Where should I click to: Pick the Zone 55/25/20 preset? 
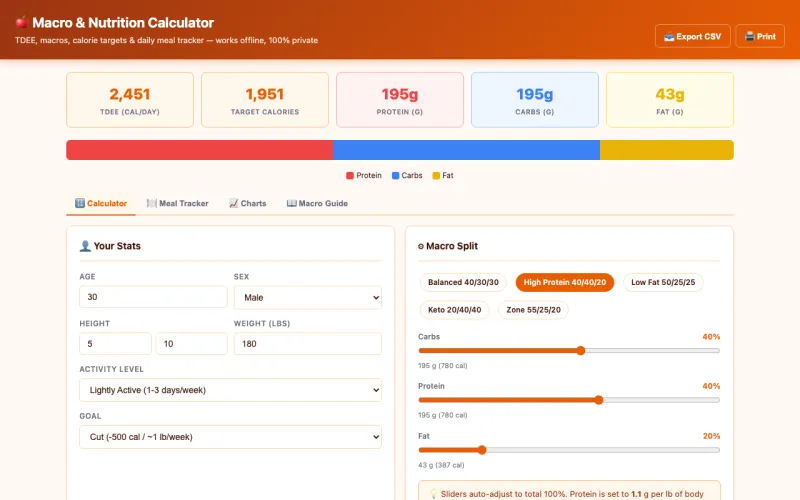[533, 310]
